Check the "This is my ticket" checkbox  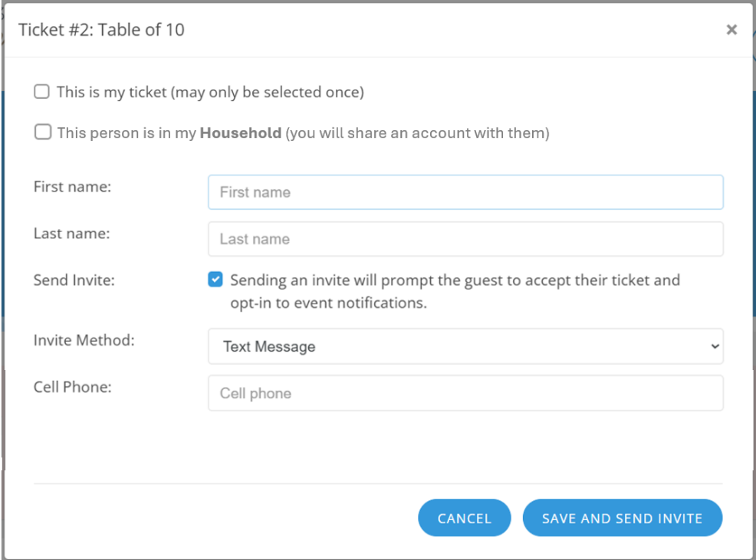pyautogui.click(x=41, y=92)
